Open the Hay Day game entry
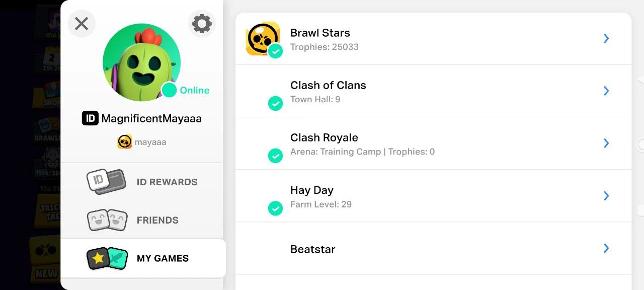This screenshot has height=290, width=644. click(x=312, y=191)
